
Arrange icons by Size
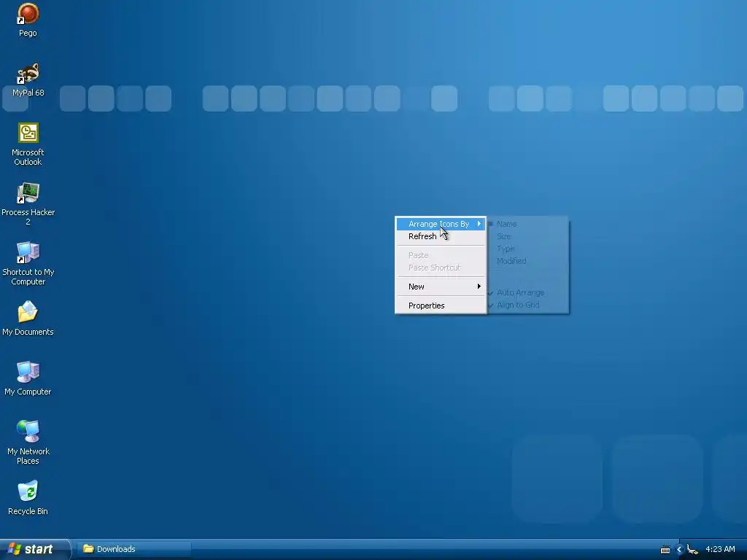(x=528, y=236)
